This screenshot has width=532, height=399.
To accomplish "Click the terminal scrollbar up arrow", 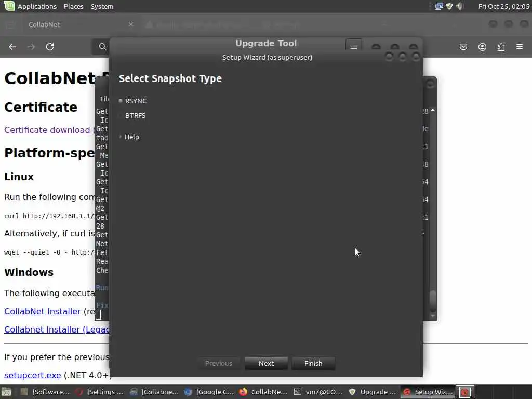I will [x=433, y=111].
